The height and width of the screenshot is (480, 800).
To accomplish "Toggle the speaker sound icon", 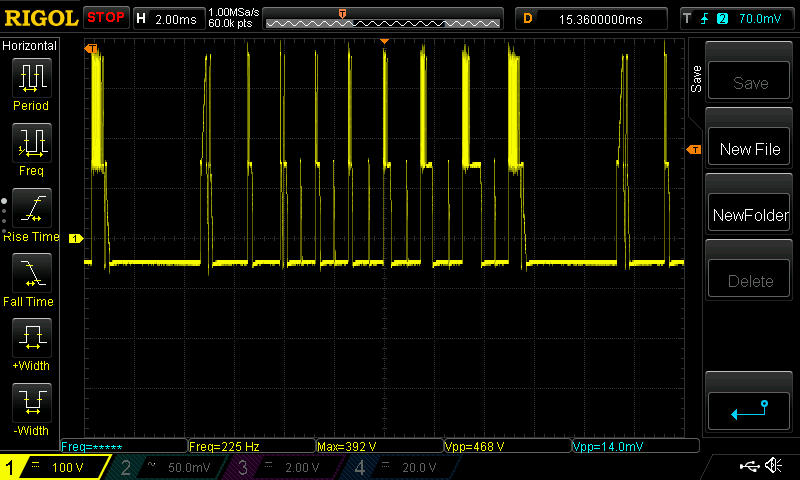I will [773, 466].
